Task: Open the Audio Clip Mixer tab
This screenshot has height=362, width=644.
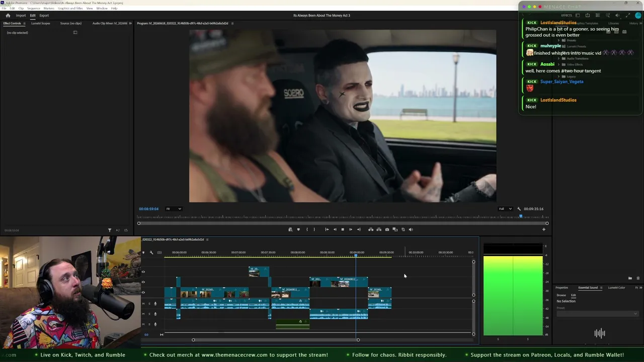Action: [110, 24]
